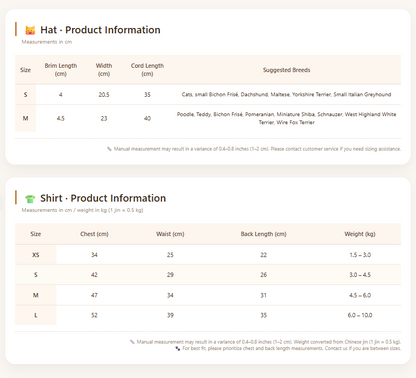Select the Shirt Product Information heading
Screen dimensions: 416x378
[103, 198]
